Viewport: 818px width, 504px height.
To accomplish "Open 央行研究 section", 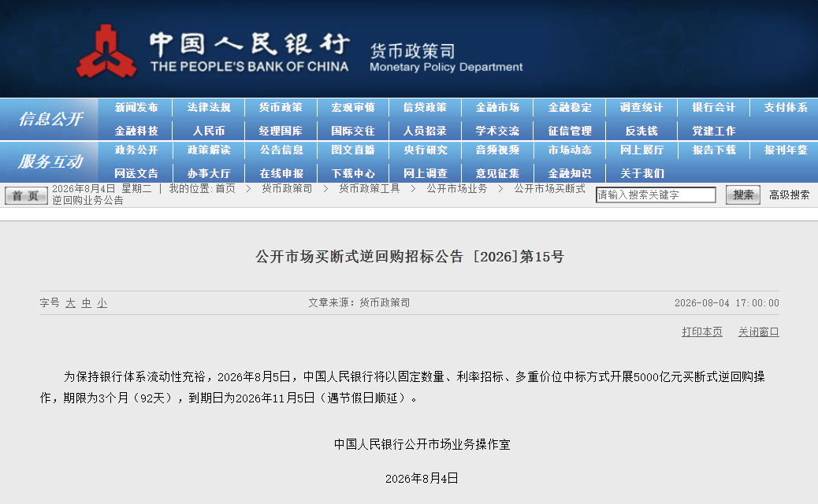I will click(426, 150).
